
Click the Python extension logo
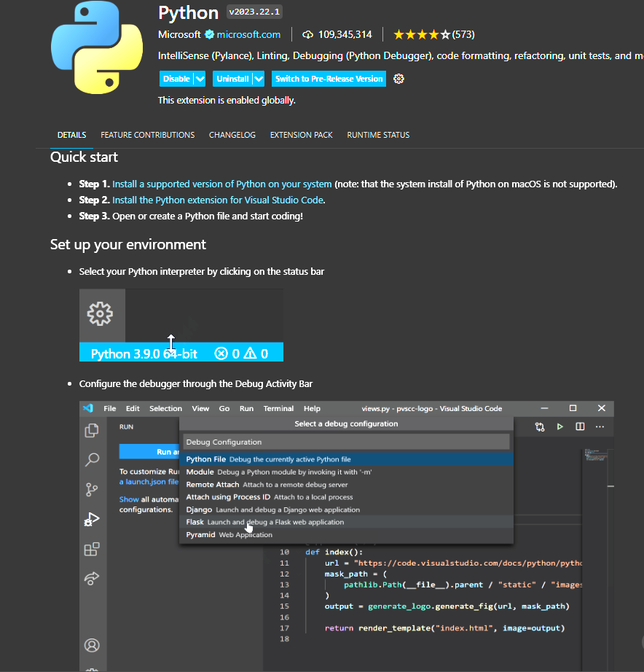[x=96, y=47]
